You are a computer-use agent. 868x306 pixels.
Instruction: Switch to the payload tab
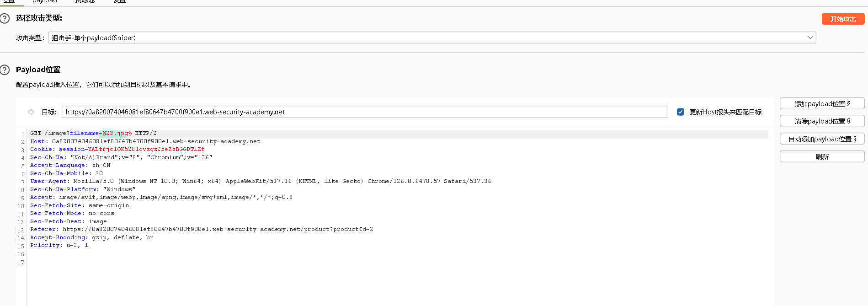point(45,1)
